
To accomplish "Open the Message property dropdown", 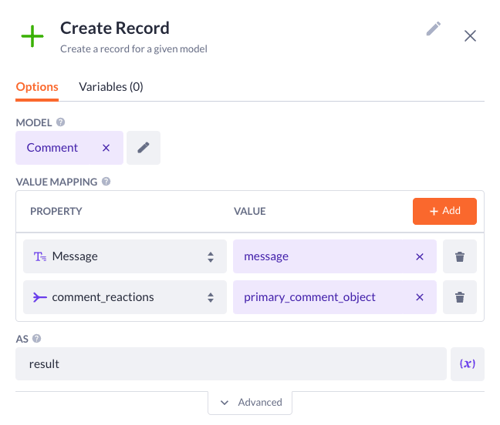I will [x=125, y=256].
